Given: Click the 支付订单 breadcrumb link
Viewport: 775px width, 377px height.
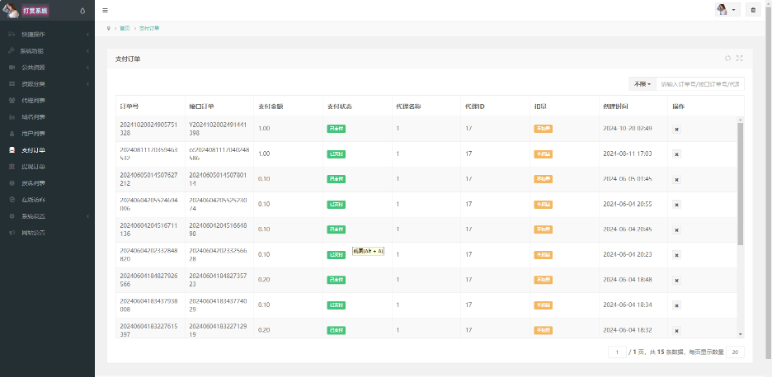Looking at the screenshot, I should (149, 28).
